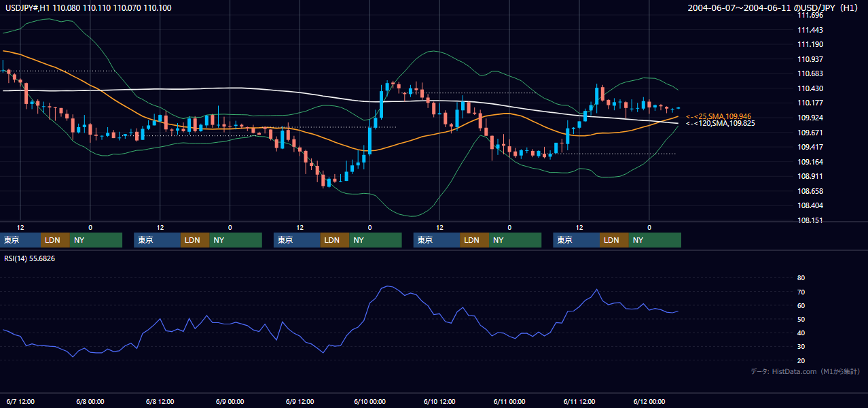
Task: Click the June 9 LDN session block
Action: tap(335, 240)
